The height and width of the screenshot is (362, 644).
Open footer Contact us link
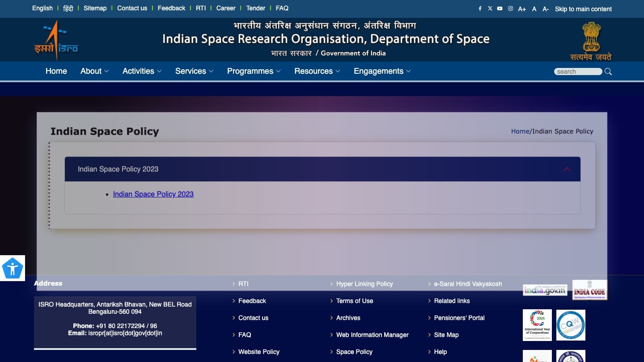253,318
